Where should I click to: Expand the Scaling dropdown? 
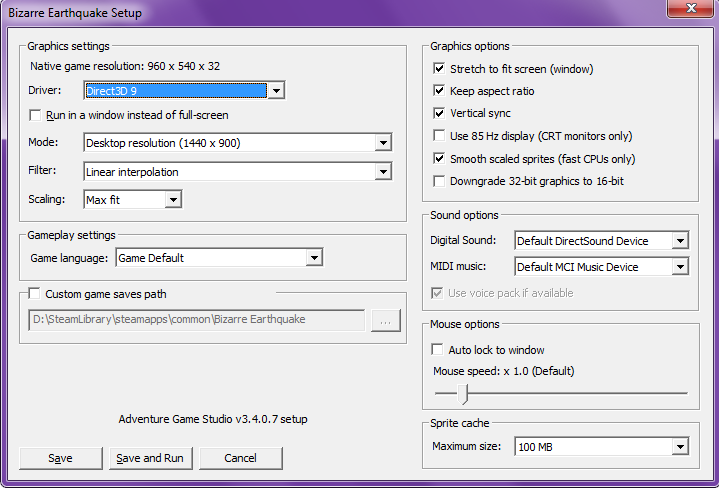[x=173, y=200]
